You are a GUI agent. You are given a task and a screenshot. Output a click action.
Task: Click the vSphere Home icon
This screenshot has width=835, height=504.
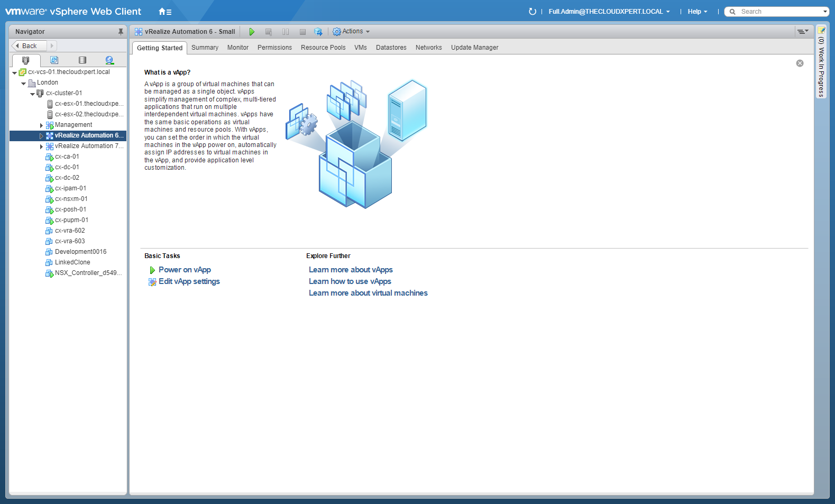click(164, 12)
